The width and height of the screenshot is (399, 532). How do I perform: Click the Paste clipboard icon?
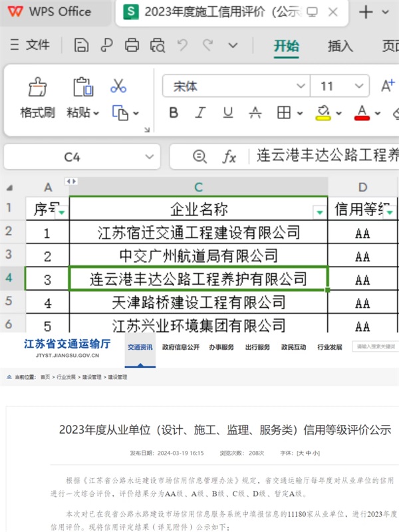[82, 88]
